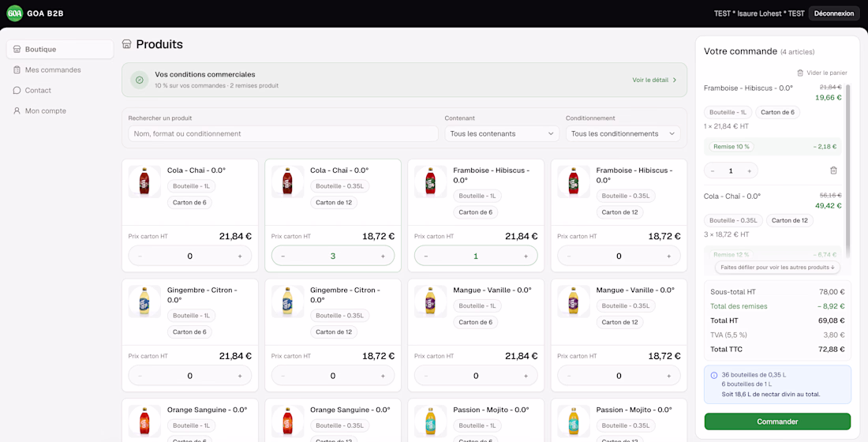
Task: Click Gingembre Citron 1L bottle image
Action: pos(144,302)
